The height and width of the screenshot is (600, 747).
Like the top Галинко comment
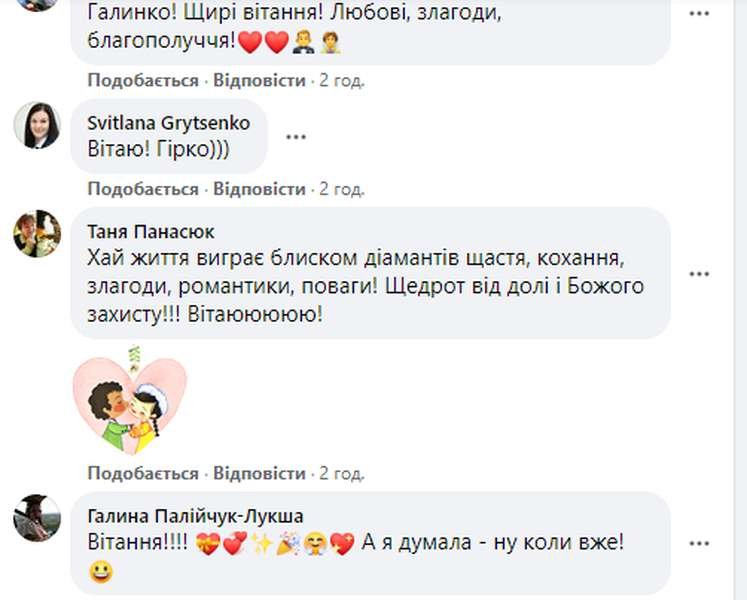point(142,78)
